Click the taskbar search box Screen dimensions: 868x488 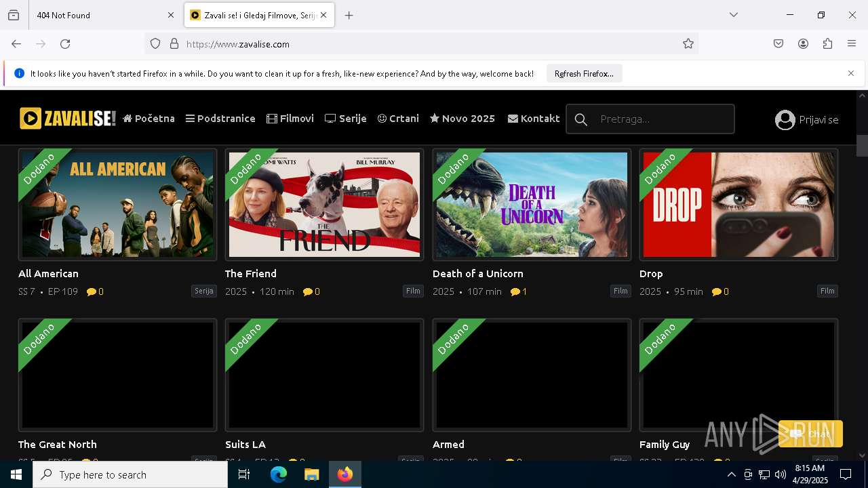click(x=130, y=474)
